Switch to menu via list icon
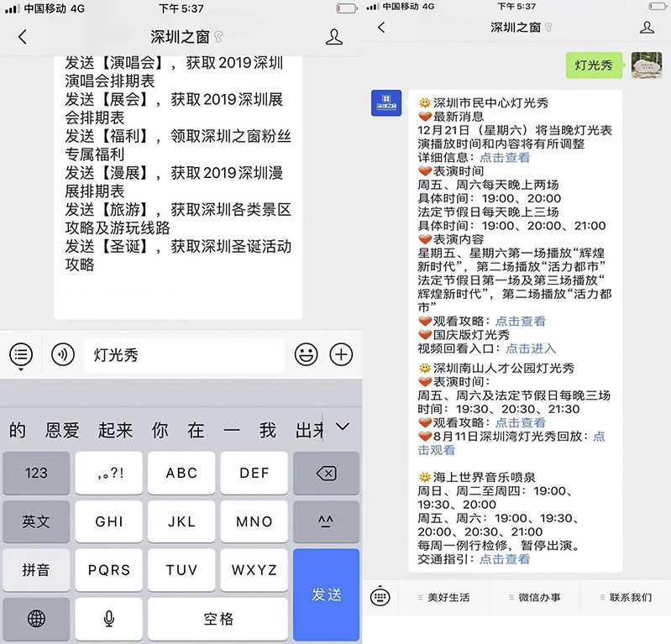671x644 pixels. pyautogui.click(x=21, y=354)
